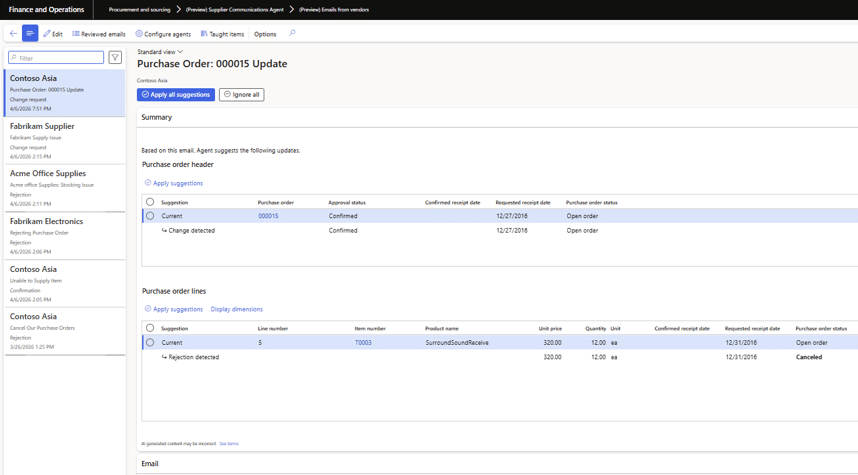Viewport: 858px width, 475px height.
Task: Click 12/31/2016 in the Current line row
Action: point(741,343)
